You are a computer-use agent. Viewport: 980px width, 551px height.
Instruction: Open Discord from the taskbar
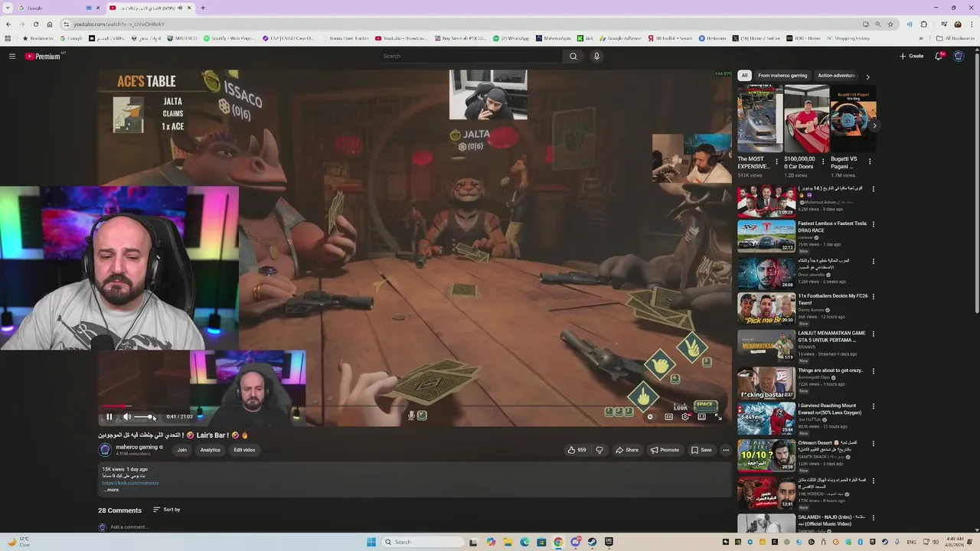click(575, 542)
